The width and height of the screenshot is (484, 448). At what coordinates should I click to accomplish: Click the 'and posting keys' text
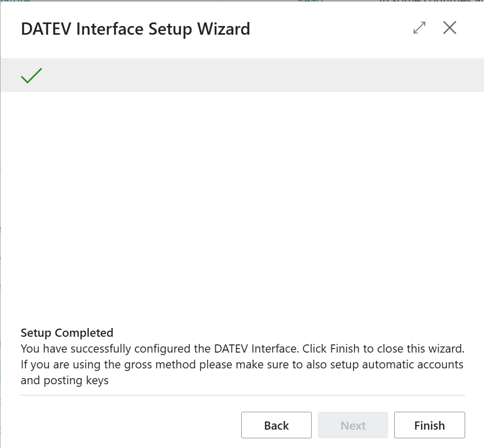tap(65, 381)
